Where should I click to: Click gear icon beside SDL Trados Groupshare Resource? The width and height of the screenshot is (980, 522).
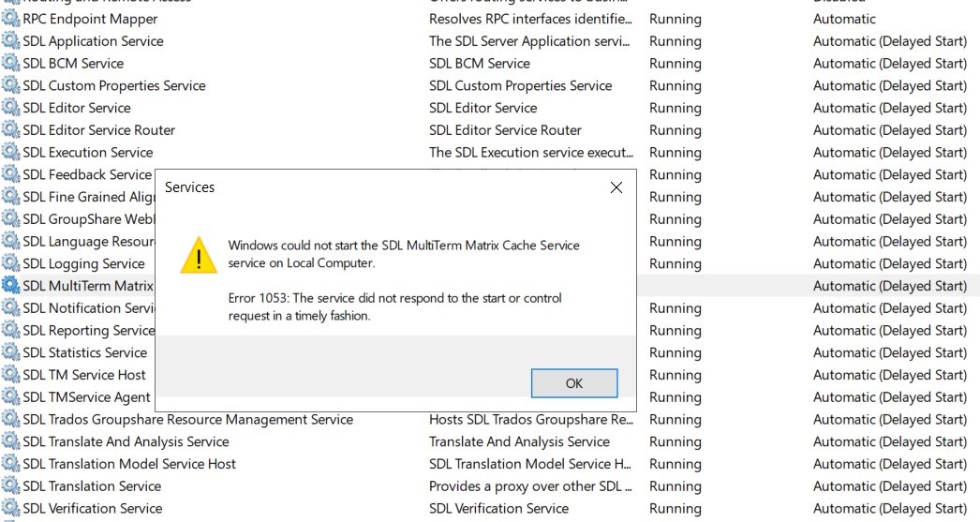(x=10, y=419)
